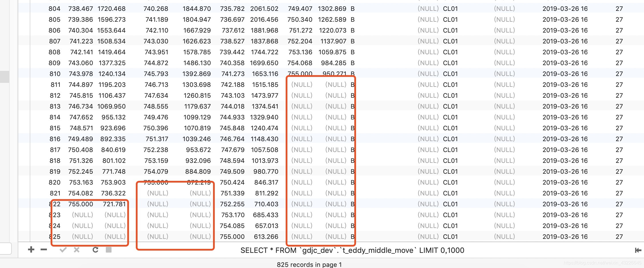Add a new row with the plus icon

tap(31, 250)
